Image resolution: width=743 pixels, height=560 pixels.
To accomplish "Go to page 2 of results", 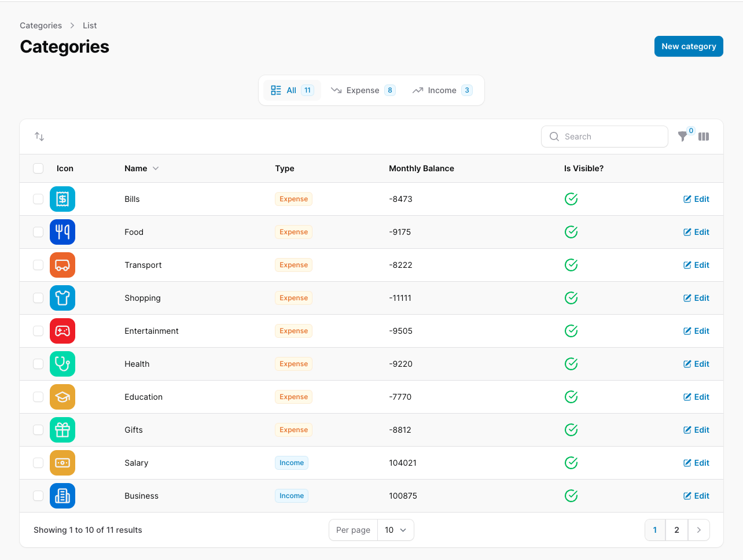I will tap(676, 530).
